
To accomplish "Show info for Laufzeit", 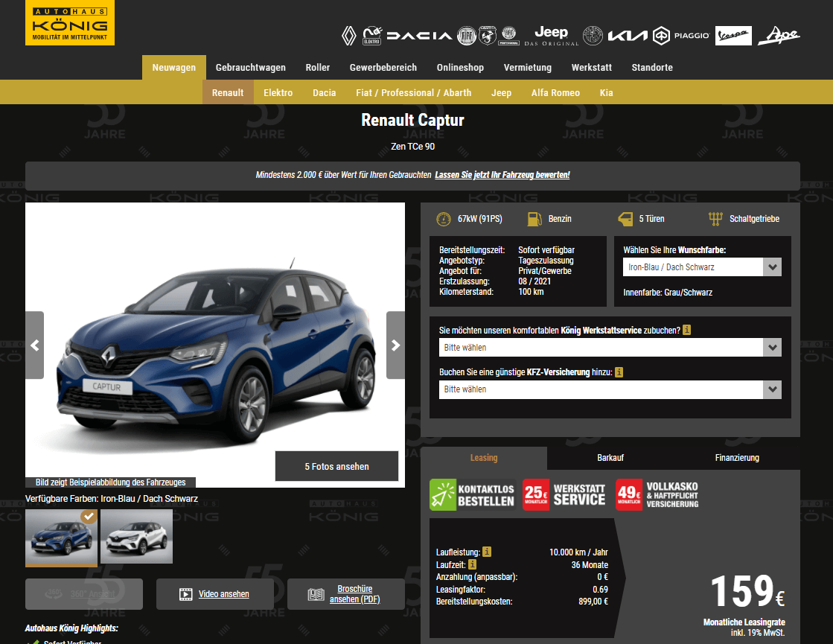I will [472, 564].
